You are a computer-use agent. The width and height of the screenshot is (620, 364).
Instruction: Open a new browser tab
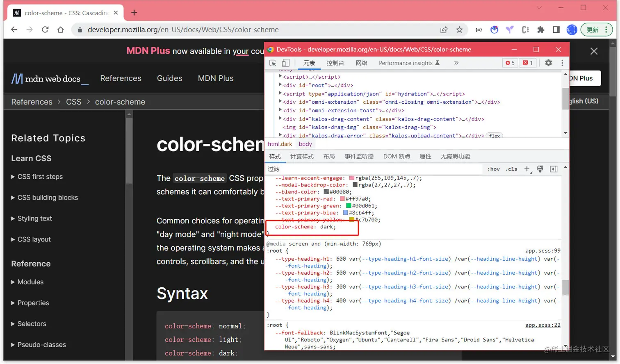pyautogui.click(x=134, y=13)
